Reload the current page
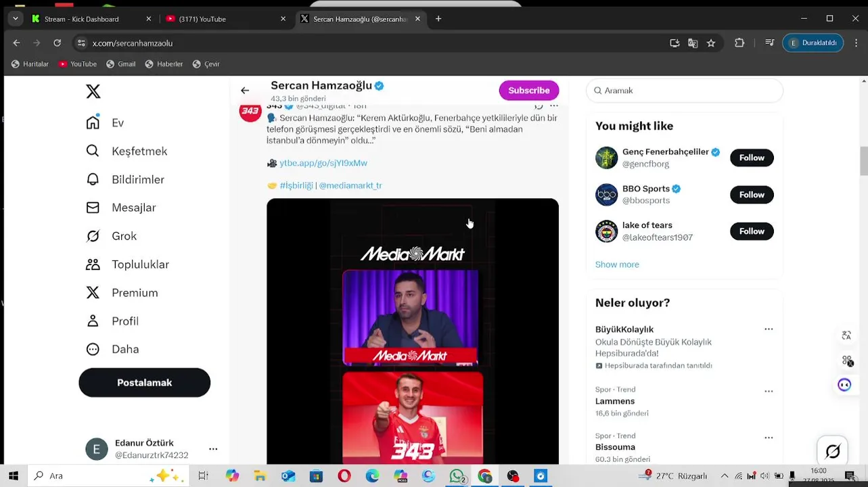Image resolution: width=868 pixels, height=487 pixels. [x=58, y=43]
